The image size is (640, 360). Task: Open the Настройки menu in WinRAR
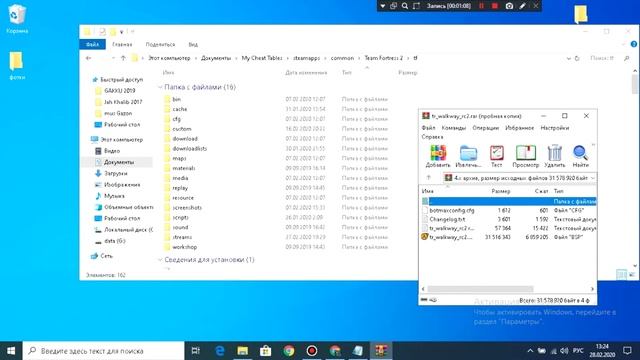pyautogui.click(x=554, y=128)
